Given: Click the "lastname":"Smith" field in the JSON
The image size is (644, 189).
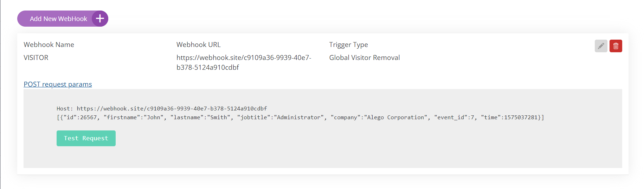Looking at the screenshot, I should coord(200,117).
